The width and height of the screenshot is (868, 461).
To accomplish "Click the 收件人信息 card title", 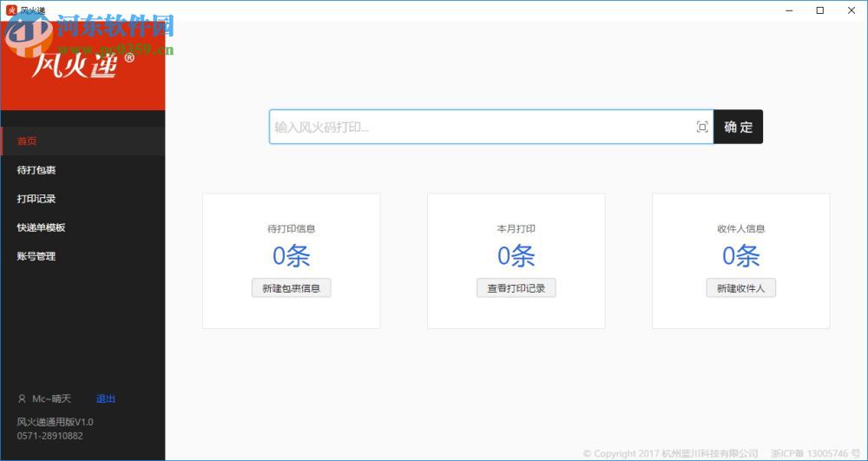I will click(x=740, y=228).
